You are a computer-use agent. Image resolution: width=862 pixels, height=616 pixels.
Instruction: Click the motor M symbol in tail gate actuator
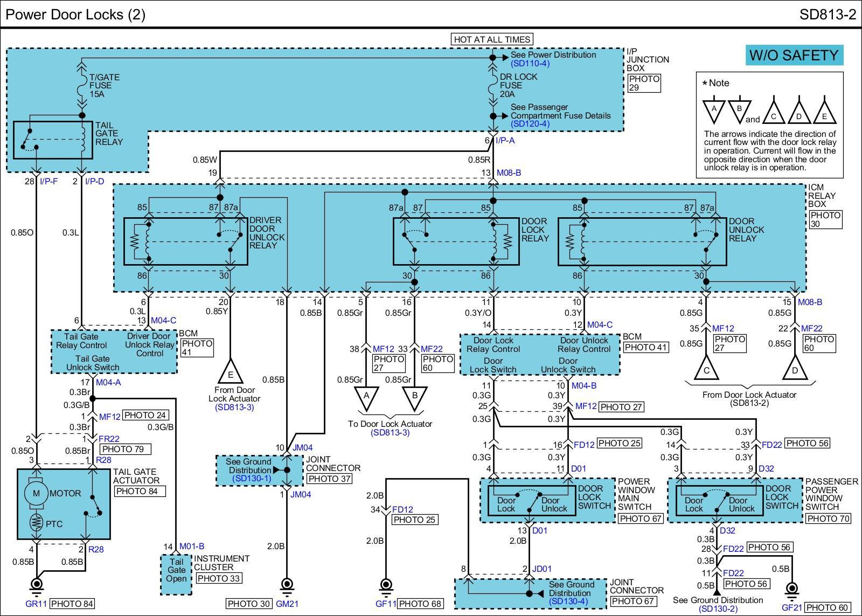[x=36, y=493]
